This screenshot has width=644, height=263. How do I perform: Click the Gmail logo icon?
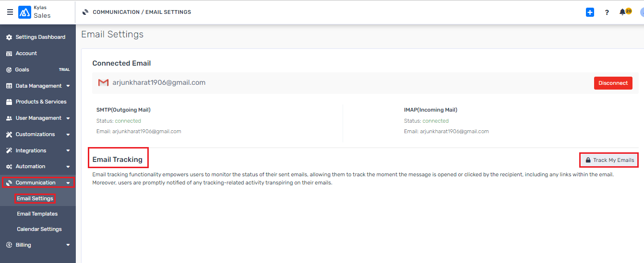103,82
